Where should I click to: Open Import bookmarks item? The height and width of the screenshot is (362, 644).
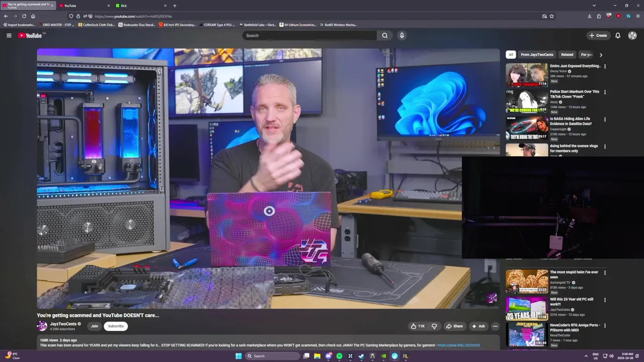tap(20, 25)
